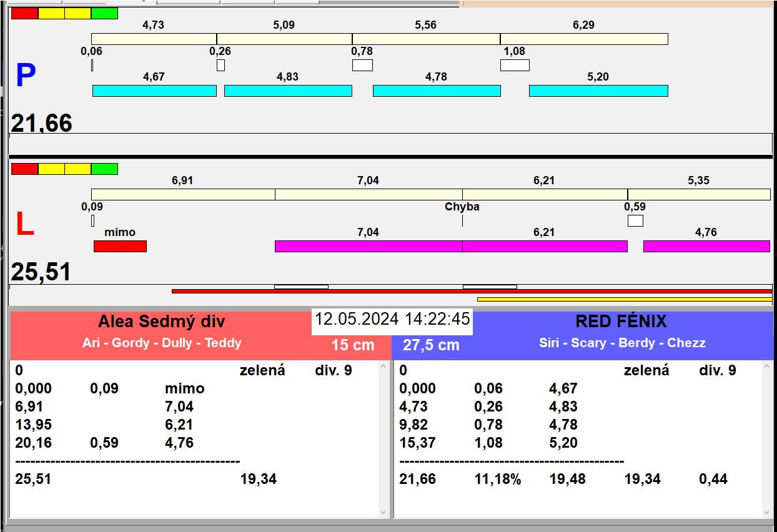Select the cream bar labelled 4,73
The image size is (777, 532).
154,39
